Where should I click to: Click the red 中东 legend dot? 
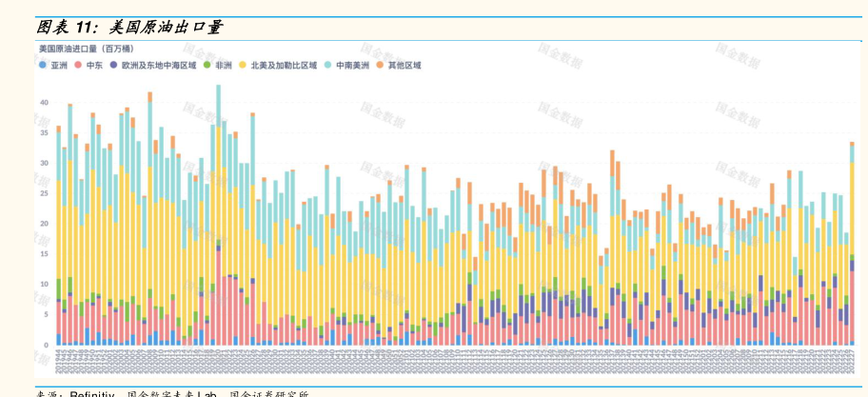(x=78, y=66)
